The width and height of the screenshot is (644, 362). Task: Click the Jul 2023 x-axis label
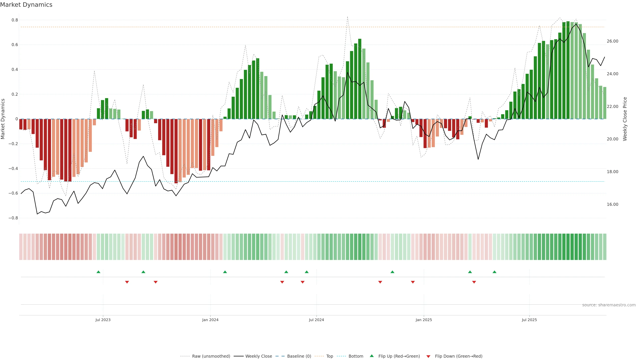tap(103, 320)
